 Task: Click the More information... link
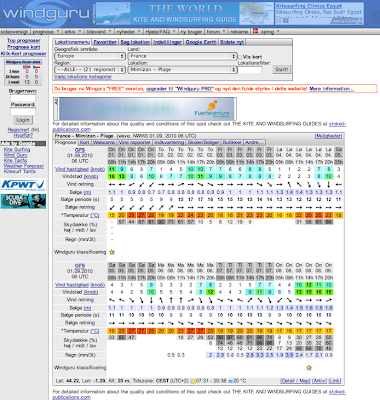[331, 89]
